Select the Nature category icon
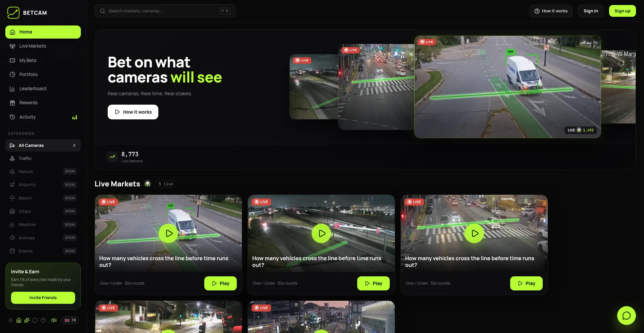This screenshot has height=333, width=644. (x=12, y=171)
